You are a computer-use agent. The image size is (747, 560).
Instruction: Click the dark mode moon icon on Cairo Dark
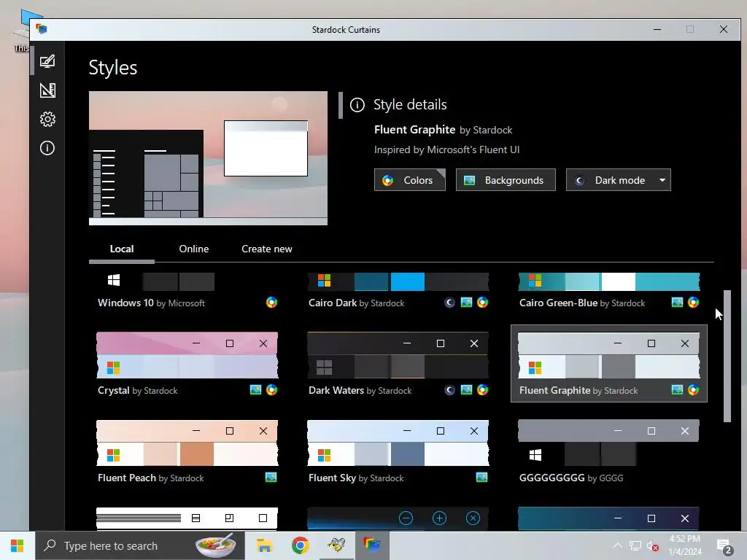tap(449, 303)
